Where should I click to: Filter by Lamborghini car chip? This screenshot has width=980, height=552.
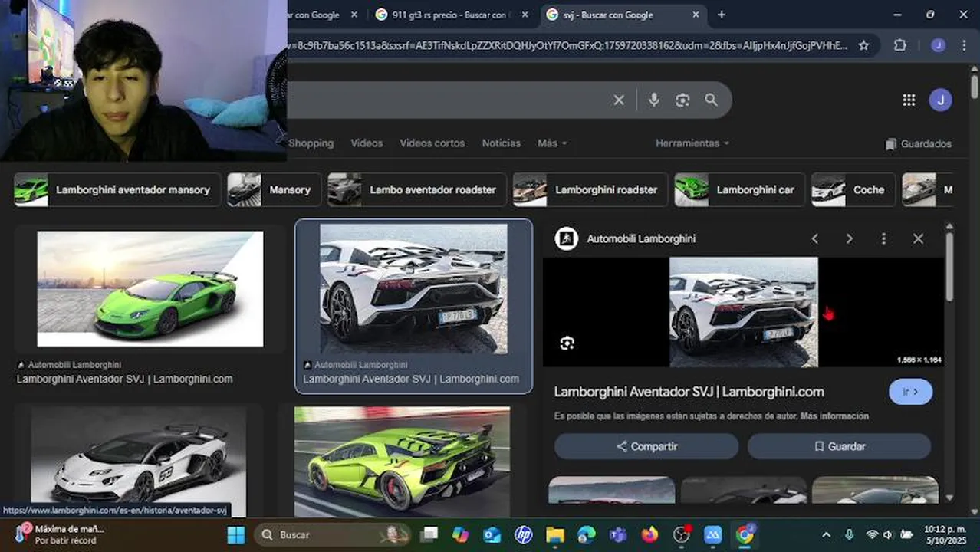(x=739, y=189)
